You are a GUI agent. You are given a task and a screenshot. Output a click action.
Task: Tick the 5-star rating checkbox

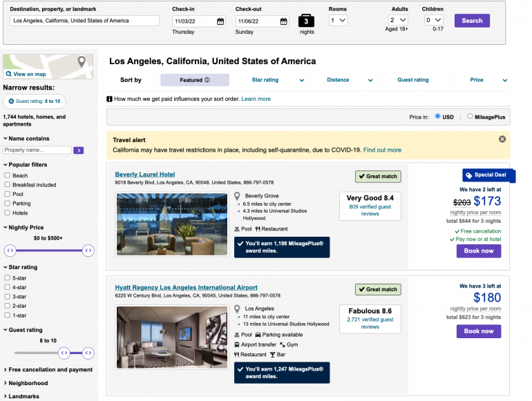pos(7,278)
